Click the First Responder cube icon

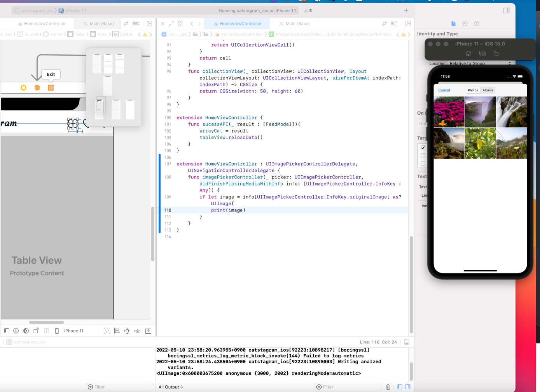pyautogui.click(x=37, y=88)
